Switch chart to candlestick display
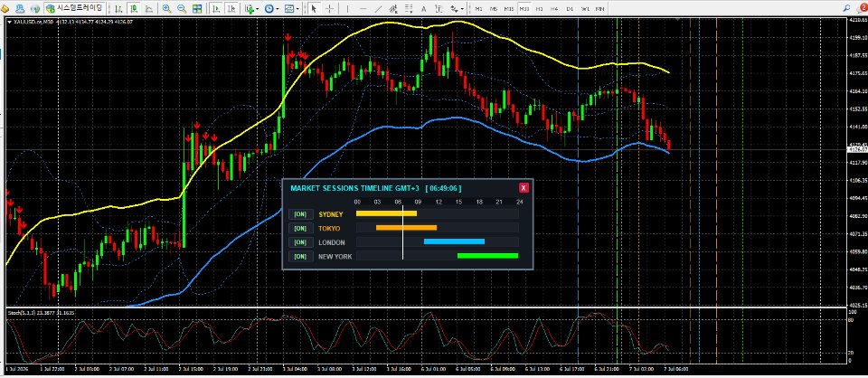Image resolution: width=868 pixels, height=378 pixels. tap(134, 8)
